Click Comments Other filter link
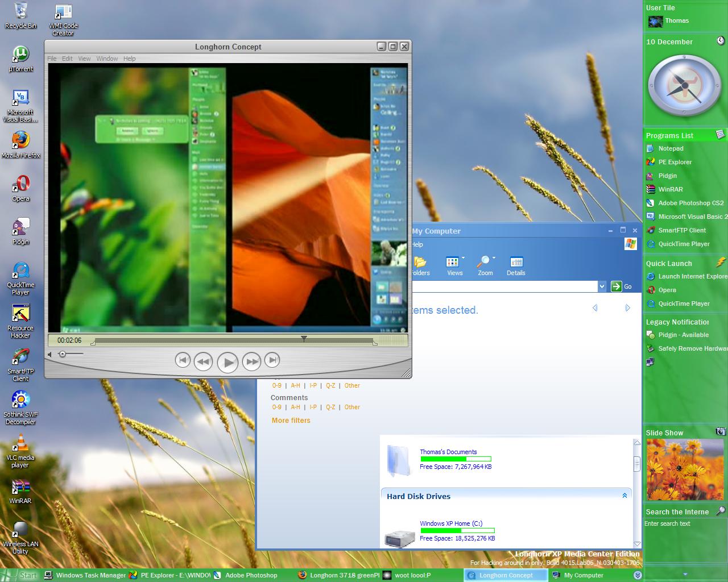This screenshot has height=582, width=728. (352, 407)
